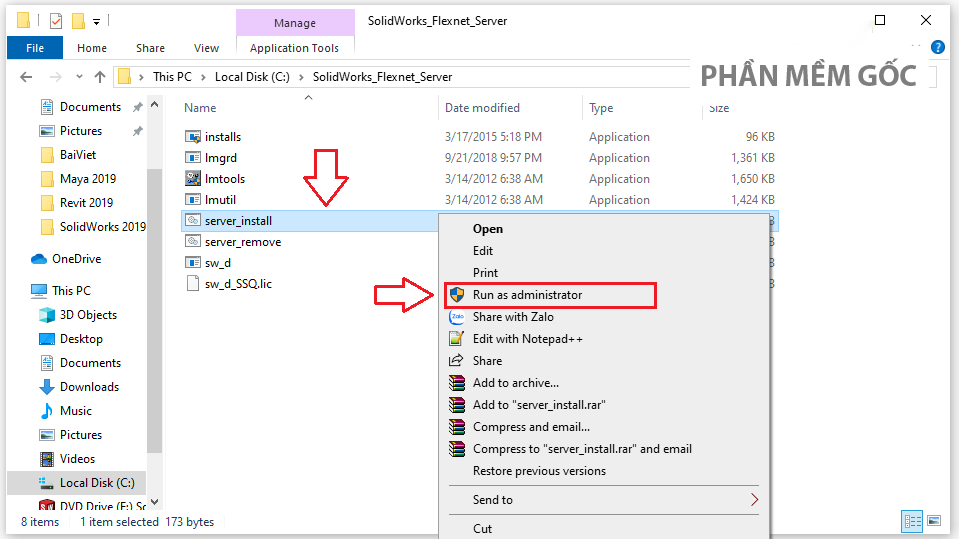
Task: Click the Notepad++ icon in context menu
Action: 457,339
